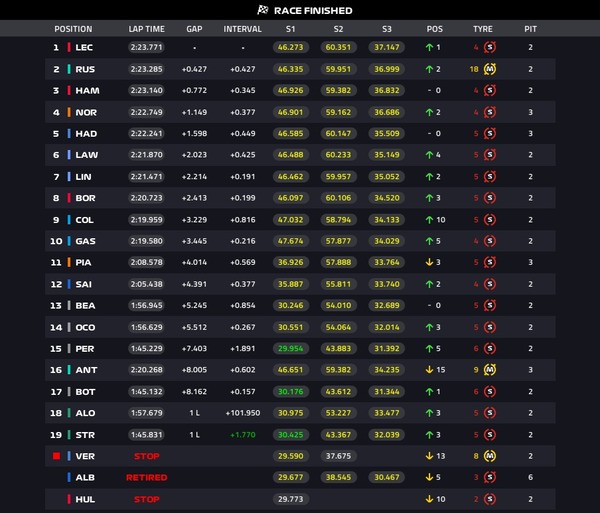Click the TYRE column header
Viewport: 600px width, 513px height.
tap(483, 29)
